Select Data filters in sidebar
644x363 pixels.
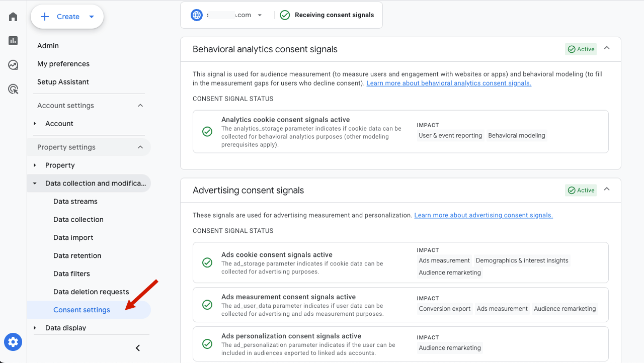(x=72, y=274)
